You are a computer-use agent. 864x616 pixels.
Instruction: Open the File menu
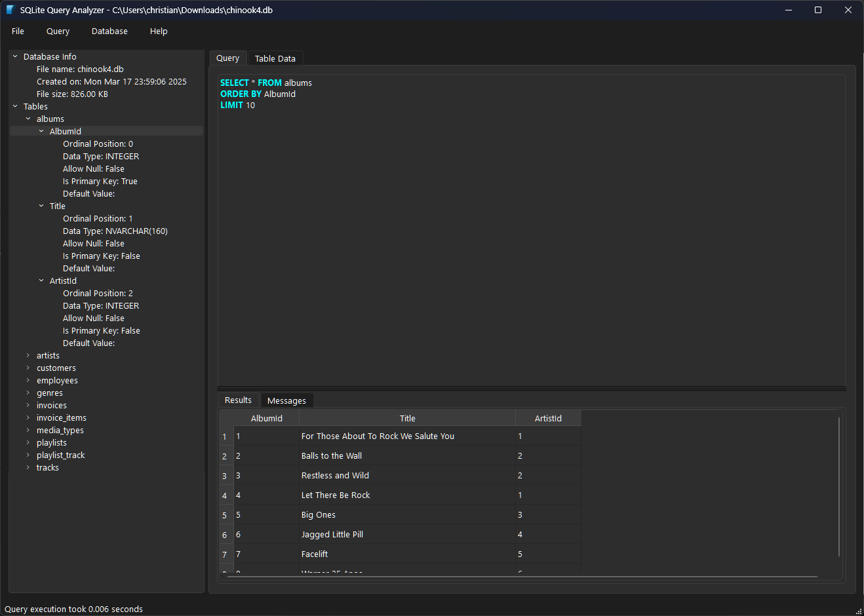[x=17, y=31]
